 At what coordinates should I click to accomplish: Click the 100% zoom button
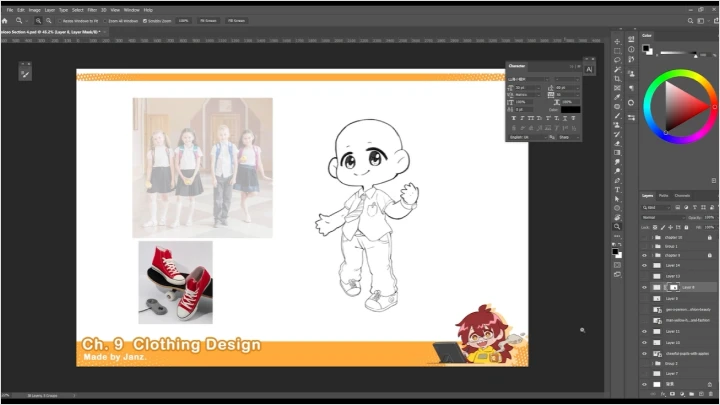coord(183,20)
